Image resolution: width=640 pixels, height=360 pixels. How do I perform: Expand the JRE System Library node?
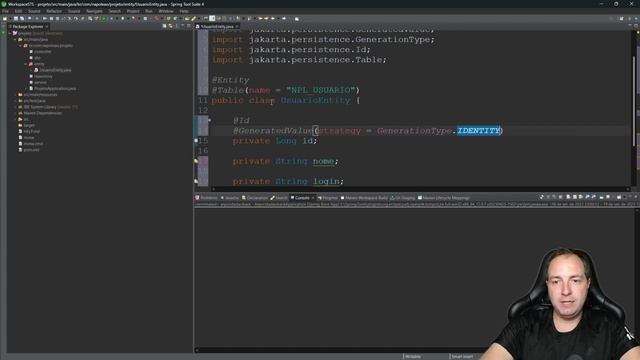[x=16, y=107]
